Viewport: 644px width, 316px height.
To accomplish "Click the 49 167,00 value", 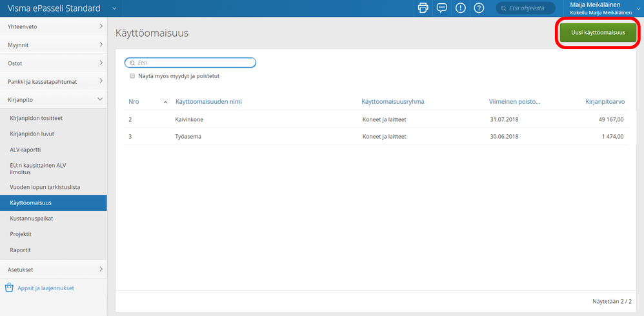I will (x=611, y=119).
